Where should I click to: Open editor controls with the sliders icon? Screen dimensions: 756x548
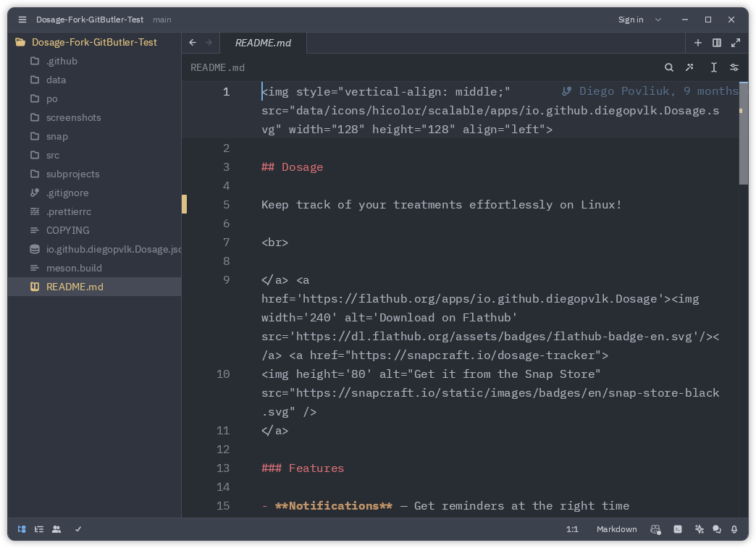pyautogui.click(x=734, y=67)
